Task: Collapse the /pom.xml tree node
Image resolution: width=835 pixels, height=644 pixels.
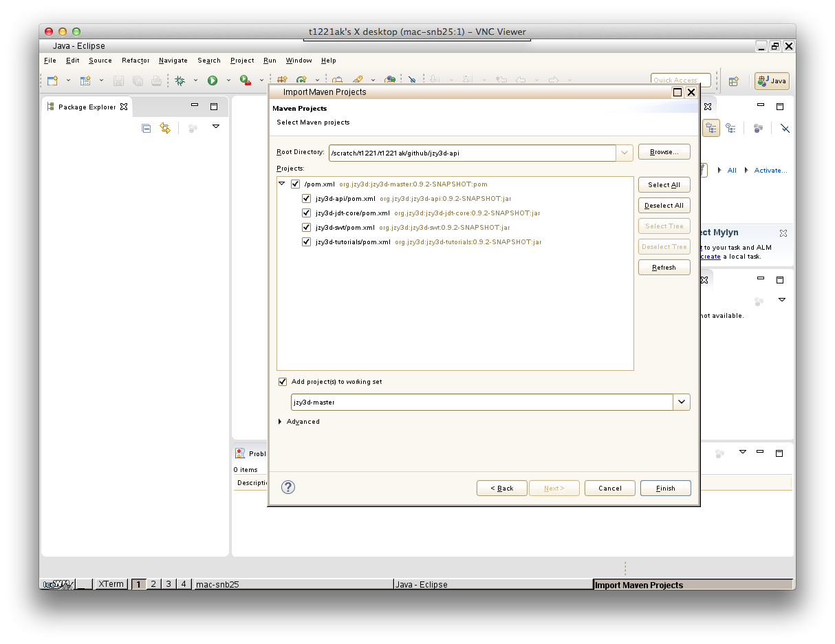Action: click(282, 184)
